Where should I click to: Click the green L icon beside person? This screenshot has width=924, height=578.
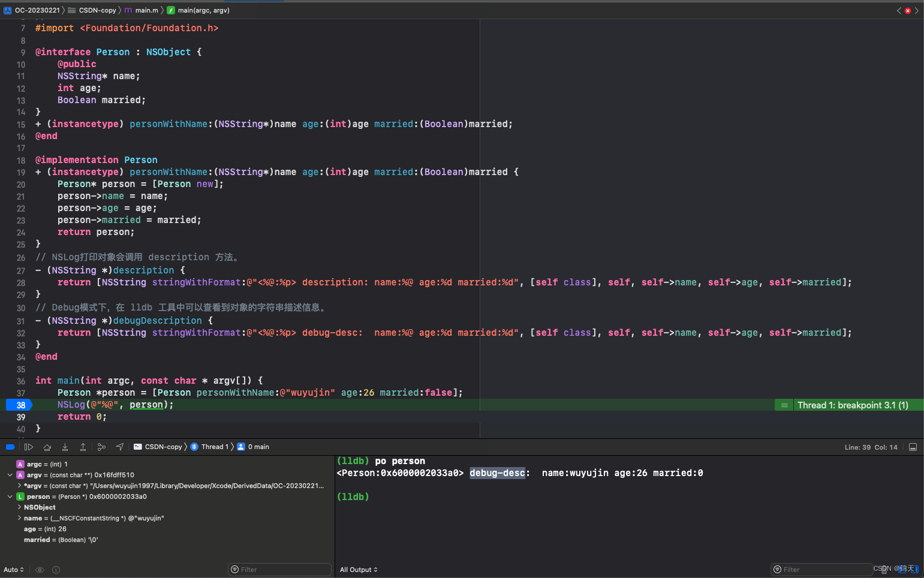[x=20, y=496]
